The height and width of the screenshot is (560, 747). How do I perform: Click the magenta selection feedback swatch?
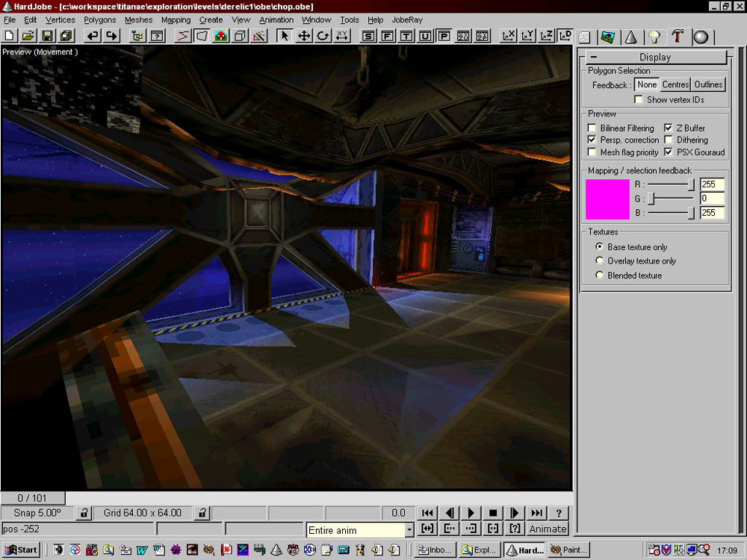click(607, 199)
